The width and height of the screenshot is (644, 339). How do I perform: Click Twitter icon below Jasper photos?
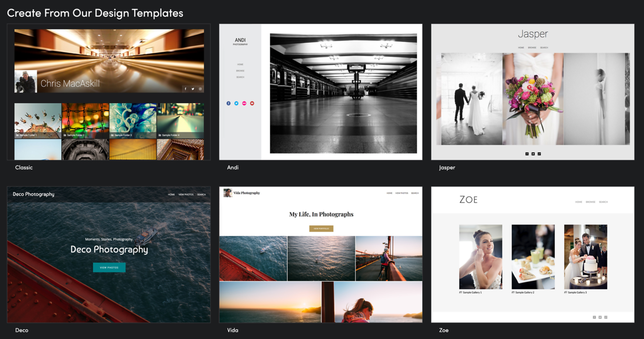coord(533,154)
